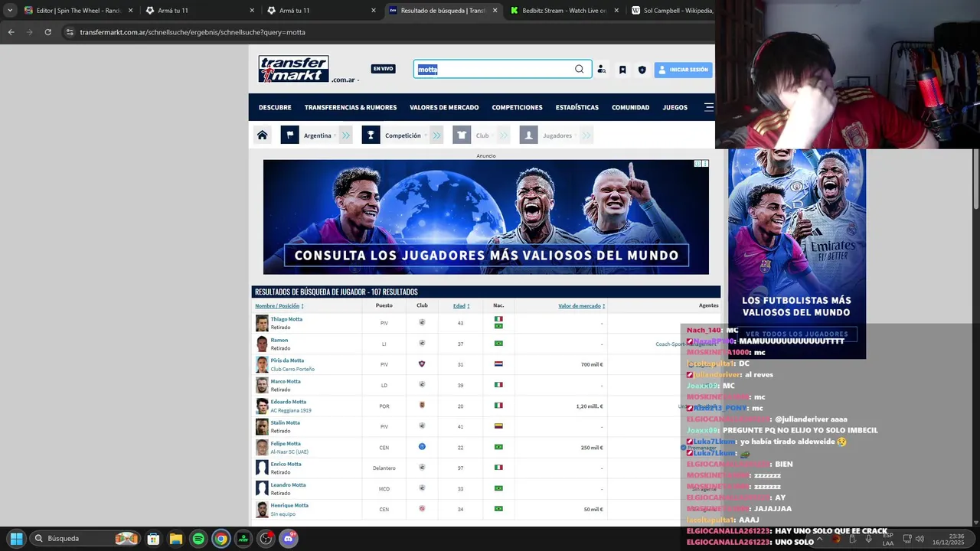
Task: Open the advanced person search icon
Action: [602, 70]
